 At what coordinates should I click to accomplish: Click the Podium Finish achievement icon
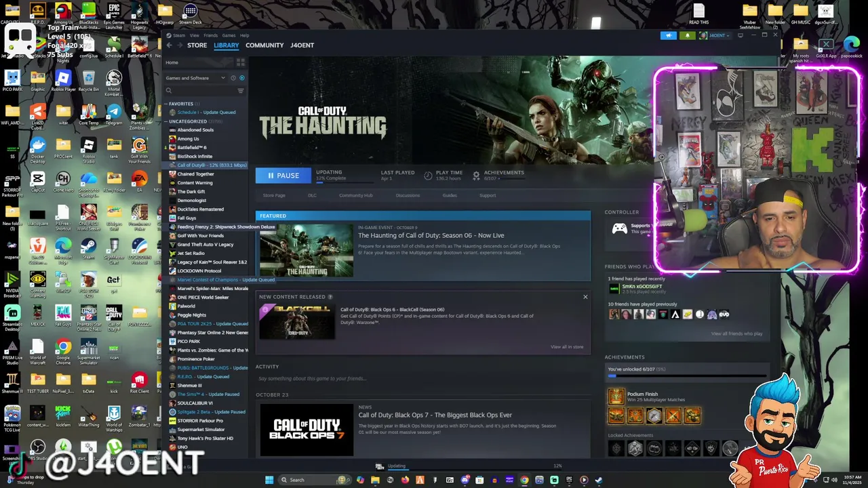pos(616,396)
